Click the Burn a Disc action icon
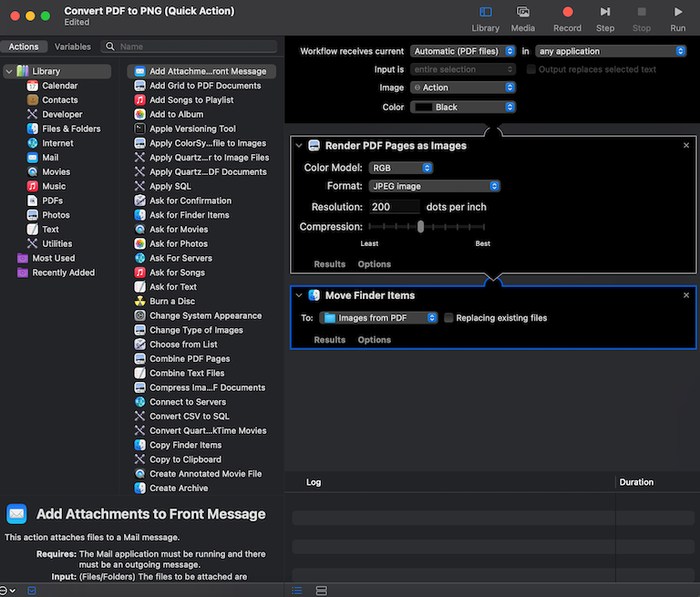 [x=139, y=301]
